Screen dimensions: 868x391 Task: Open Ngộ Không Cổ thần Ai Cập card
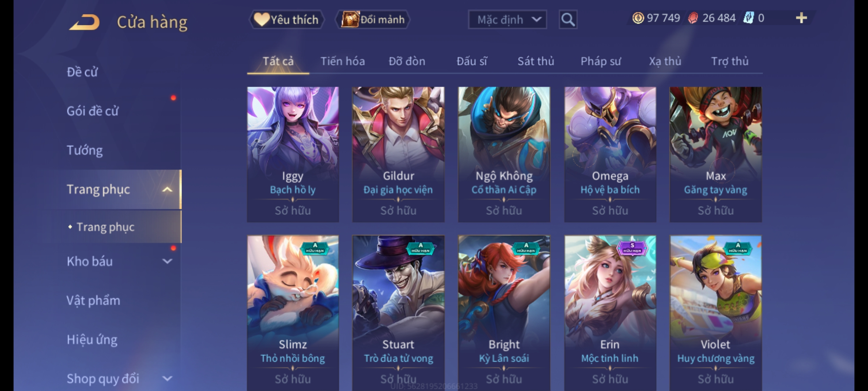click(504, 154)
